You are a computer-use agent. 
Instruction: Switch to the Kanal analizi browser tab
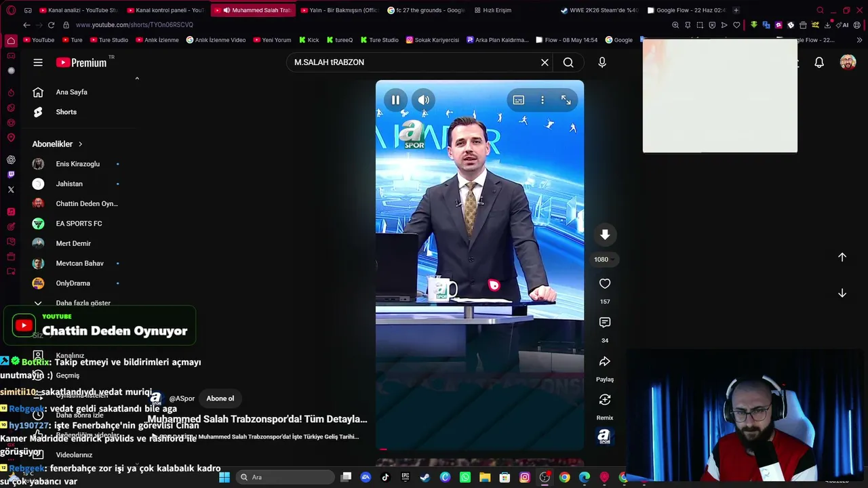(x=78, y=10)
